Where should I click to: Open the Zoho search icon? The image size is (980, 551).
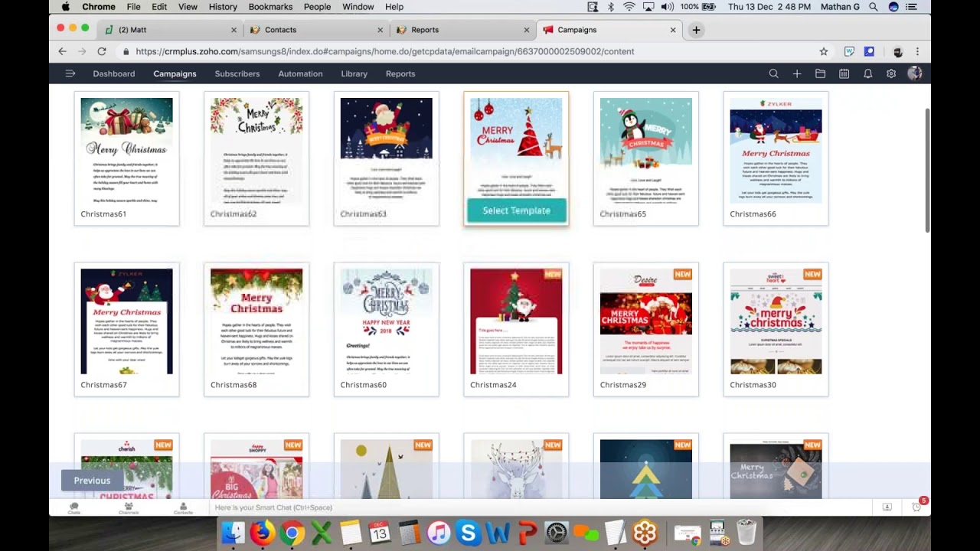point(773,73)
